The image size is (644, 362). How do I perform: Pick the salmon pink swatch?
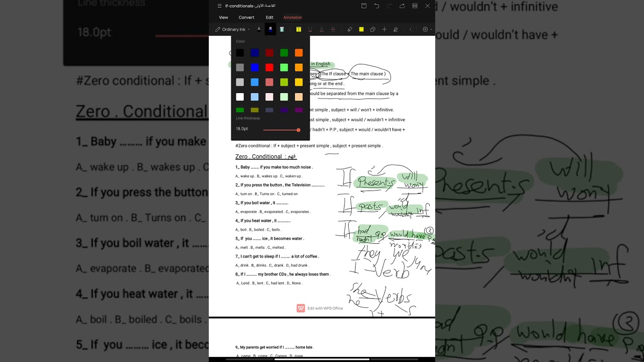pyautogui.click(x=269, y=82)
